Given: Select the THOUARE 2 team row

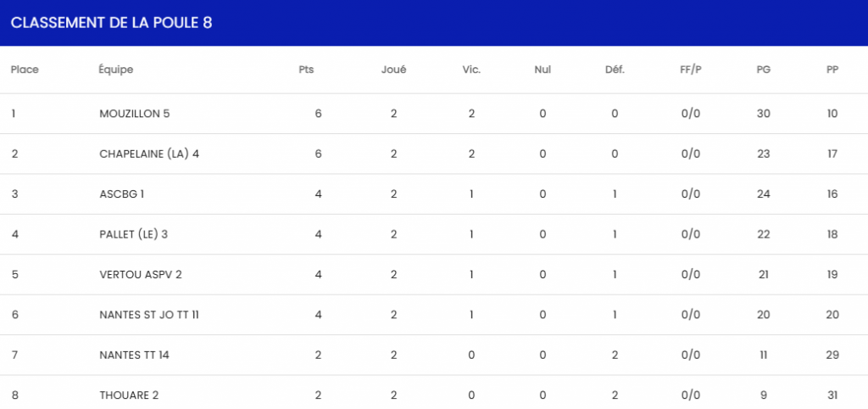Looking at the screenshot, I should (129, 395).
